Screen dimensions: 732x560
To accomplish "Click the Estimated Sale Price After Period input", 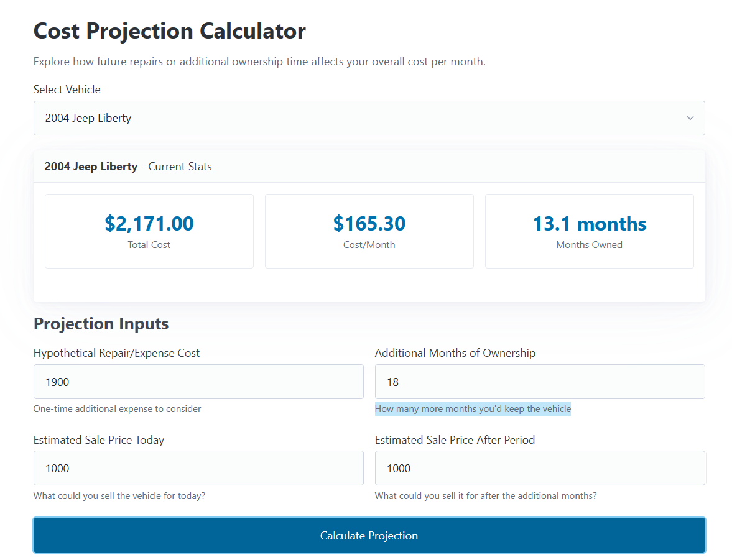I will click(x=539, y=468).
